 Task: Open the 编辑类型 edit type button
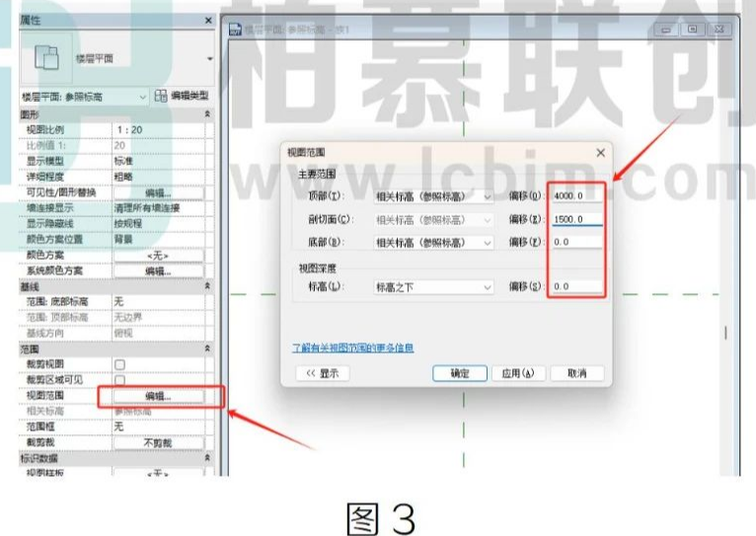(182, 96)
